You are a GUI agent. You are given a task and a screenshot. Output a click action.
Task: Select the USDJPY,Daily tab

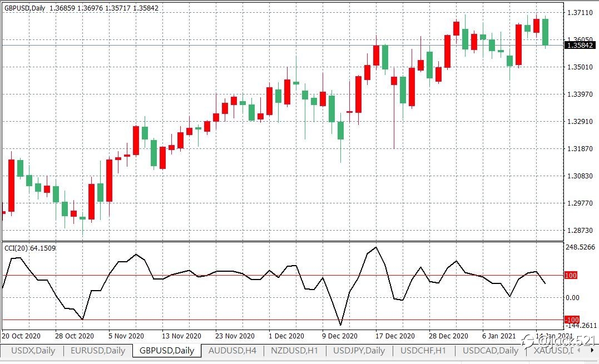[359, 350]
